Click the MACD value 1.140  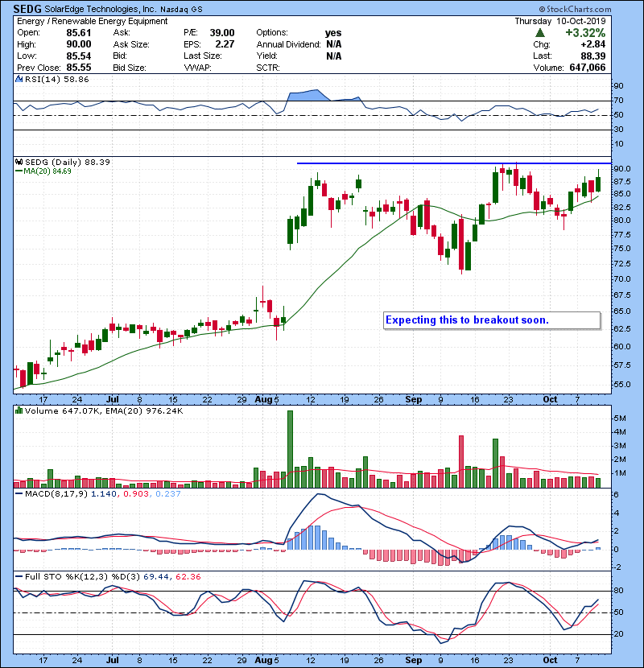(104, 494)
